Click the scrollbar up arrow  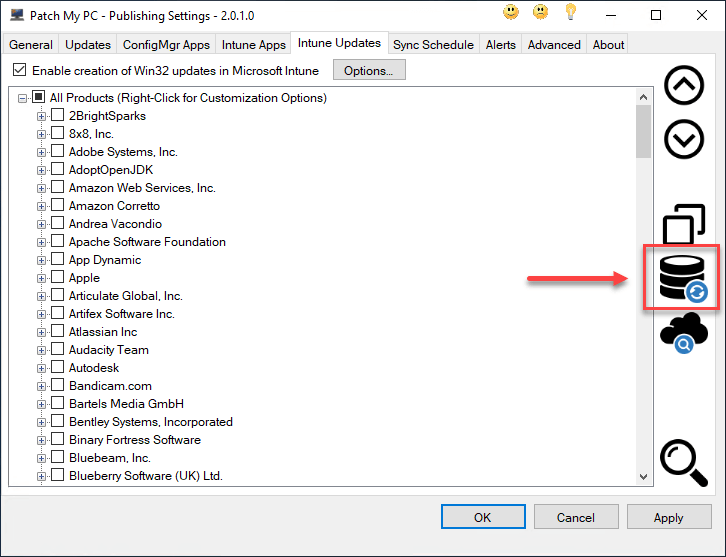click(643, 97)
